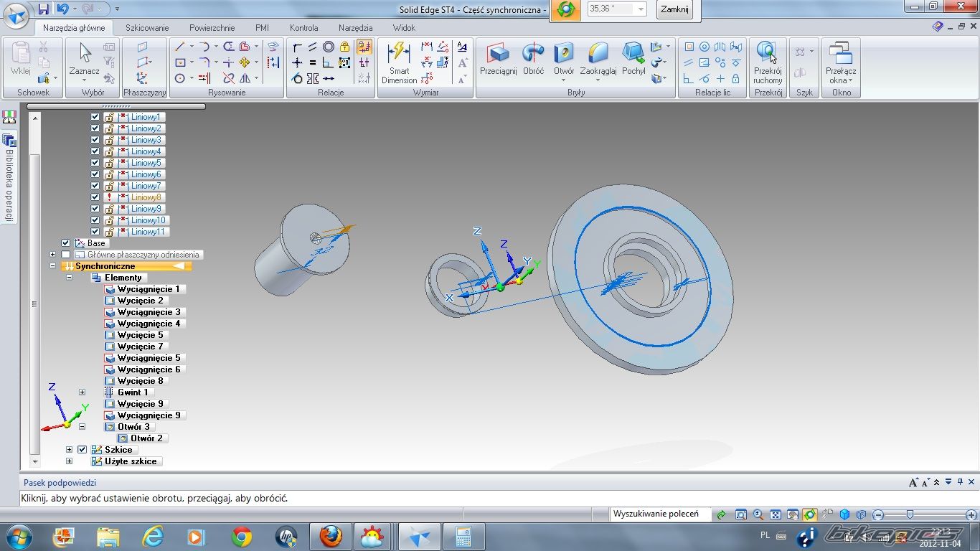Expand the Gwint 1 node
This screenshot has height=551, width=980.
click(82, 392)
